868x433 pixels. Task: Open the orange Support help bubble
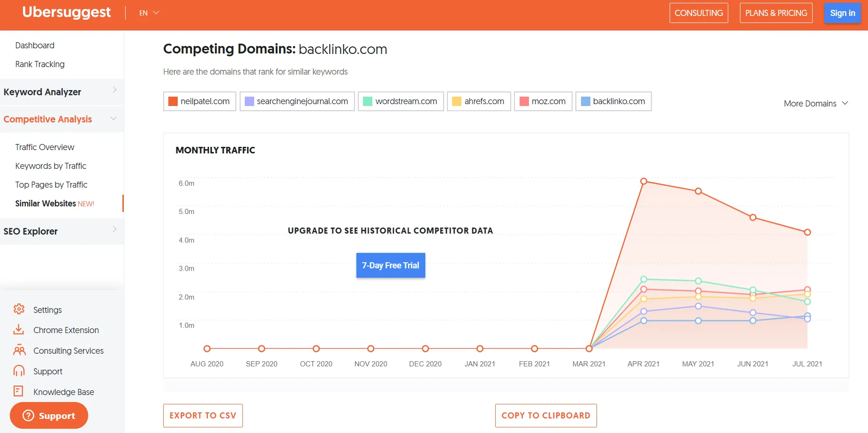tap(49, 416)
